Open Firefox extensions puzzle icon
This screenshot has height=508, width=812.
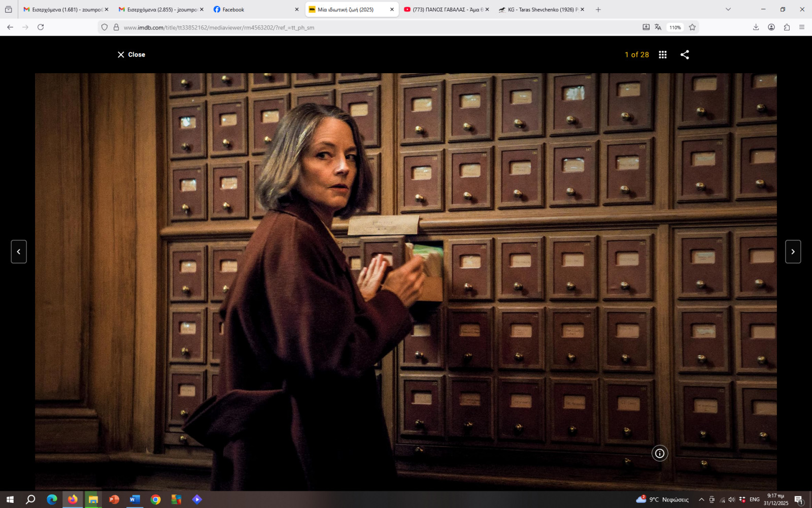click(x=787, y=27)
